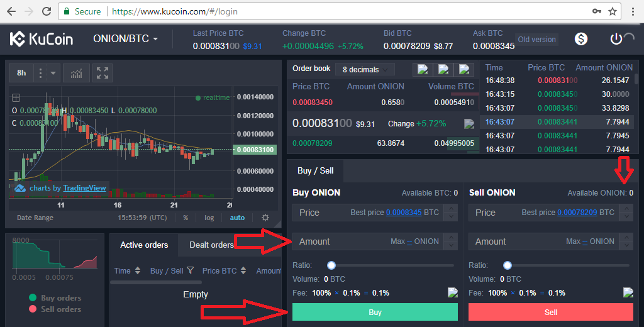Open the dollar currency icon
Screen dimensions: 644x327
pyautogui.click(x=580, y=39)
